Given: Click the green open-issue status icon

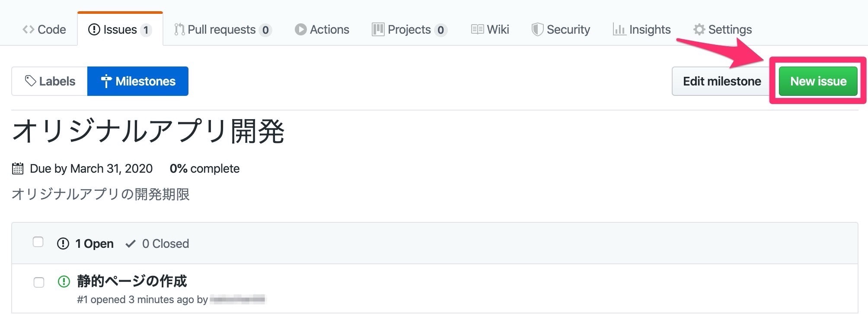Looking at the screenshot, I should coord(64,281).
